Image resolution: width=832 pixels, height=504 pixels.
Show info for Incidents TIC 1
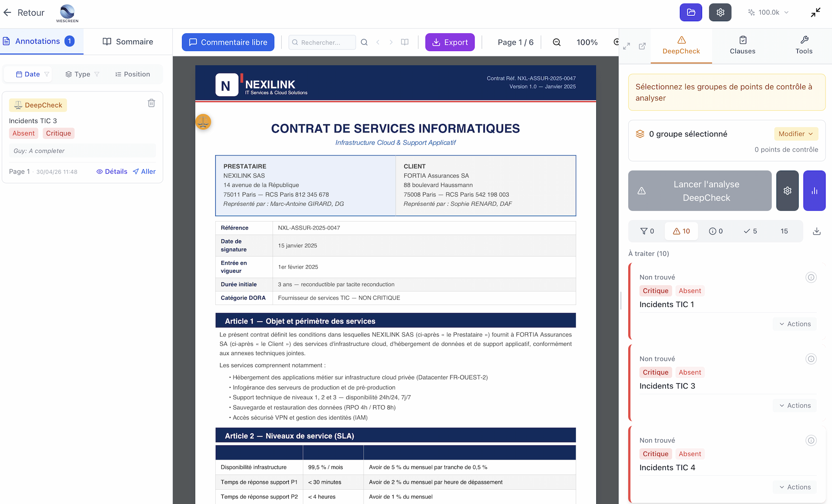(x=811, y=278)
